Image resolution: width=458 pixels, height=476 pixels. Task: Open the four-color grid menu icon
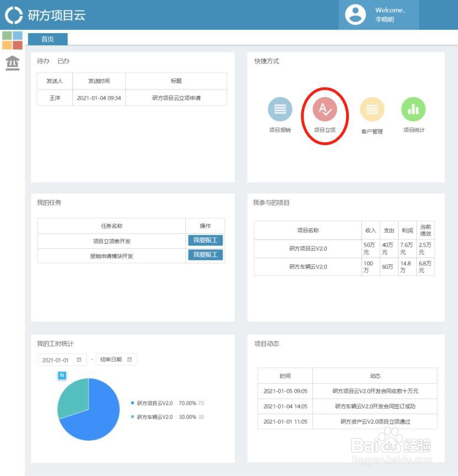point(13,40)
